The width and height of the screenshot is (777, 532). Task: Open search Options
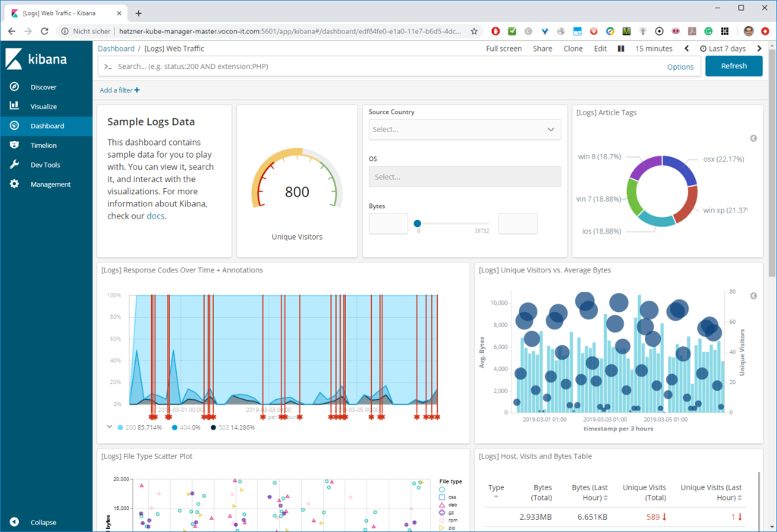tap(680, 67)
